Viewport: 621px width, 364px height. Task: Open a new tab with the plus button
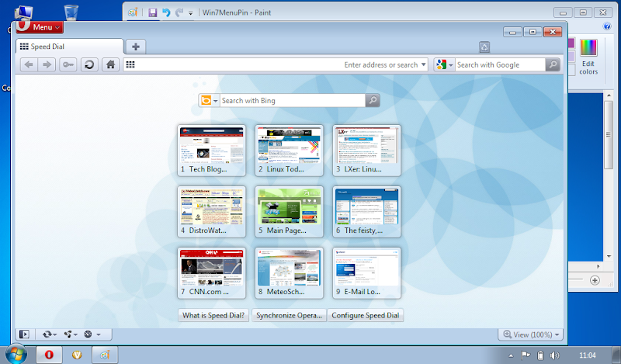(136, 47)
